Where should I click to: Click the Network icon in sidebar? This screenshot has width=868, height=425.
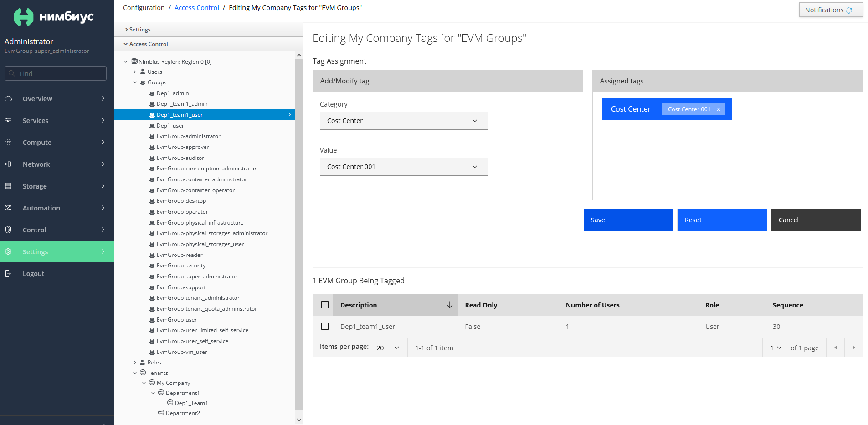point(8,164)
